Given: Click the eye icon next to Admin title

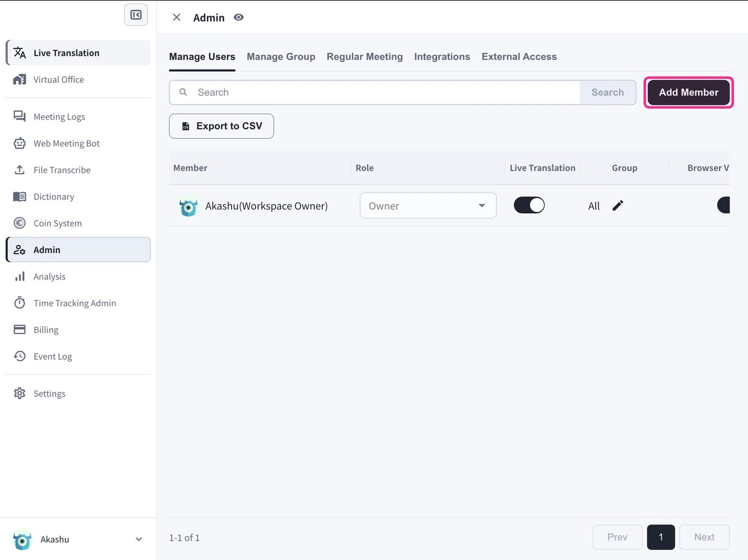Looking at the screenshot, I should coord(239,17).
